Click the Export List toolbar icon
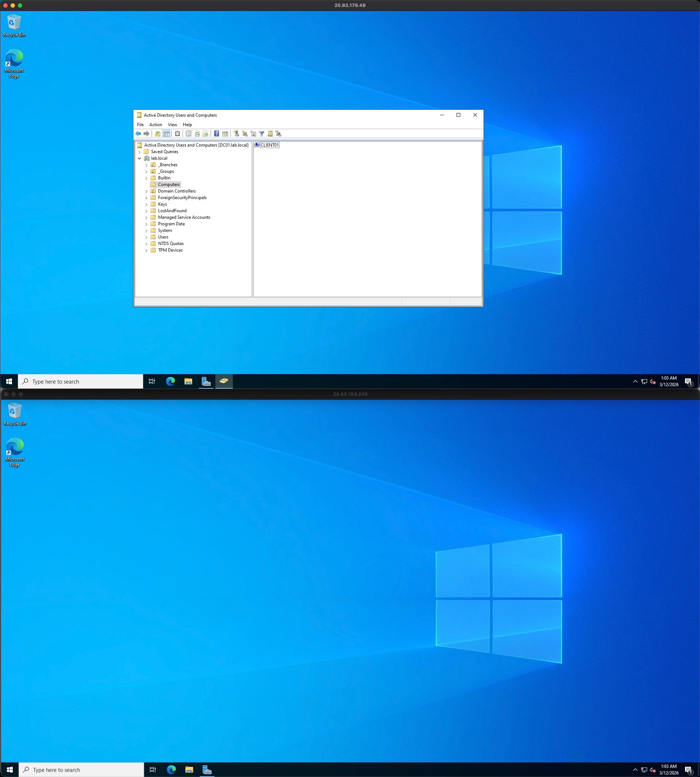 [206, 133]
